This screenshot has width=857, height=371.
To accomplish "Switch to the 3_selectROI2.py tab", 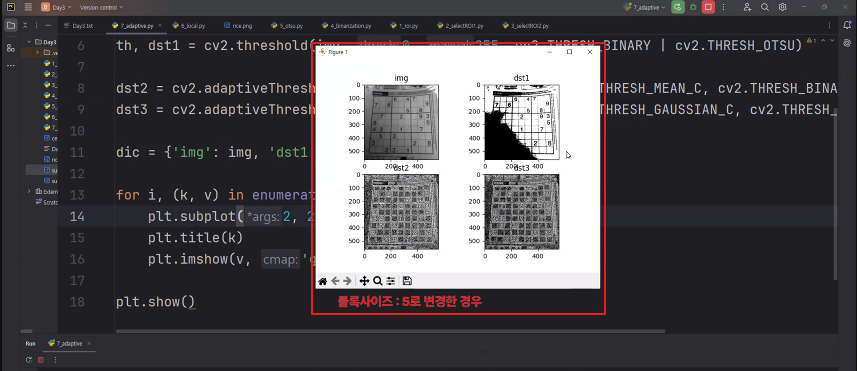I will pyautogui.click(x=526, y=26).
